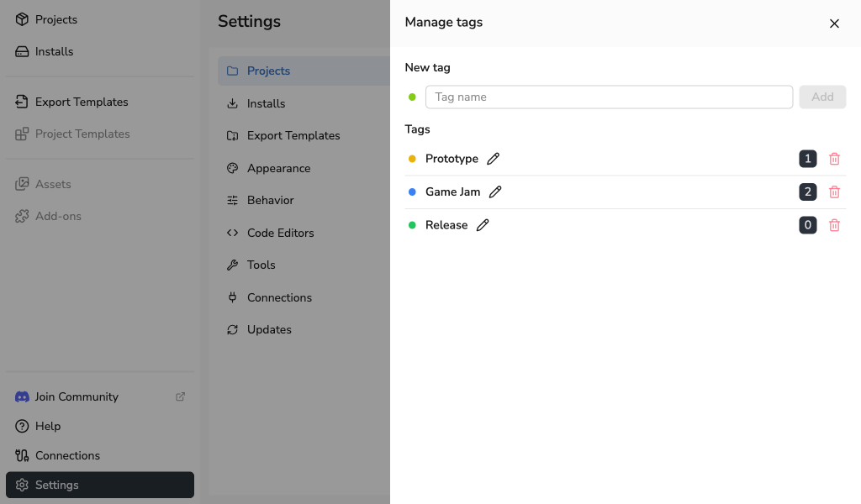Click the question mark Help icon

[22, 426]
